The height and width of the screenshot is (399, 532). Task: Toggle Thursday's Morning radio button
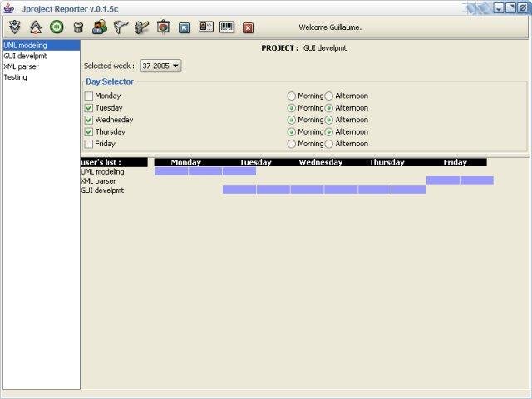pos(291,131)
